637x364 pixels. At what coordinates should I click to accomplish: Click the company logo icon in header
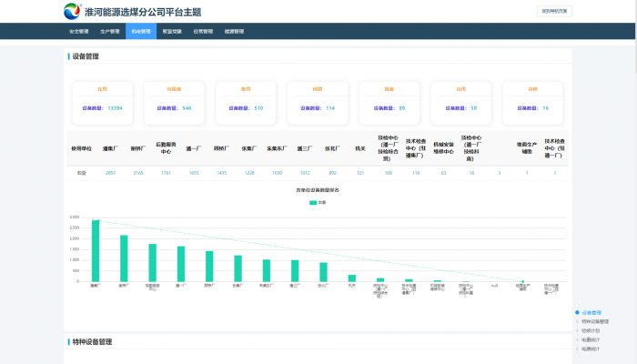click(x=72, y=12)
